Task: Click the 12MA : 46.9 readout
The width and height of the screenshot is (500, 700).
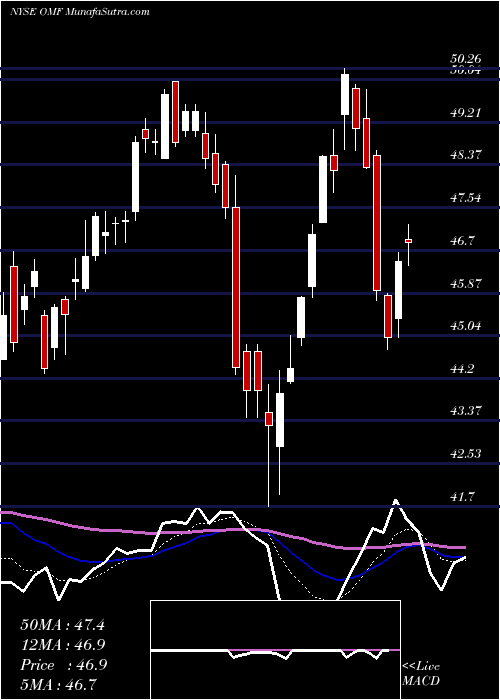Action: pyautogui.click(x=62, y=645)
